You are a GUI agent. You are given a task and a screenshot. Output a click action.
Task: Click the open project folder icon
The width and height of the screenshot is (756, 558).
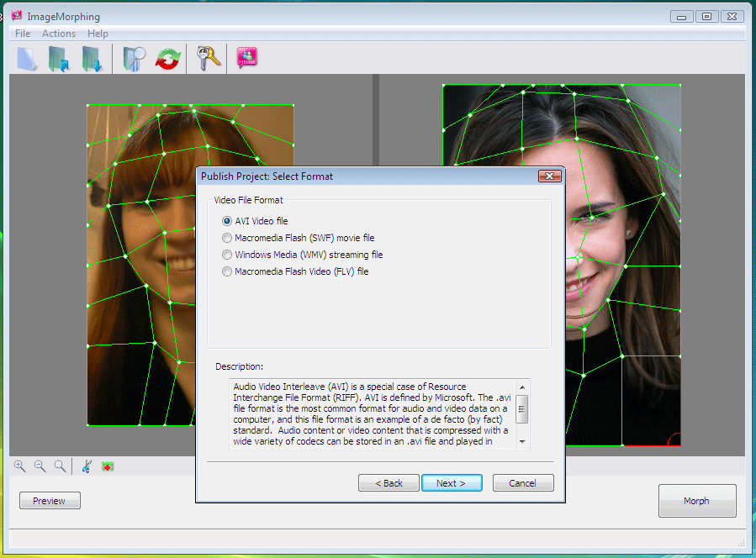pos(59,60)
